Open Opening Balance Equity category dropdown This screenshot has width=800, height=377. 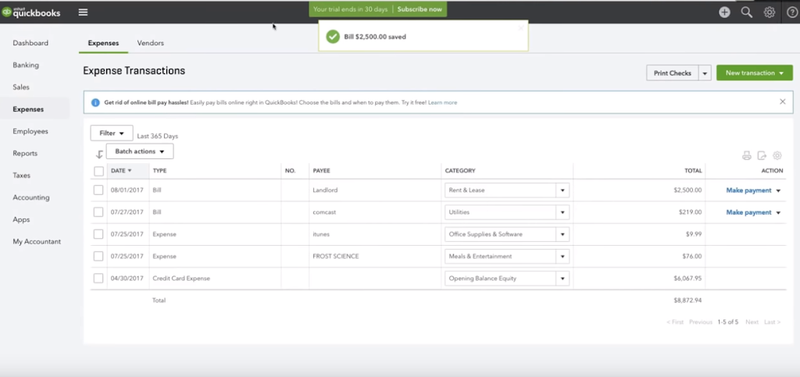point(562,279)
